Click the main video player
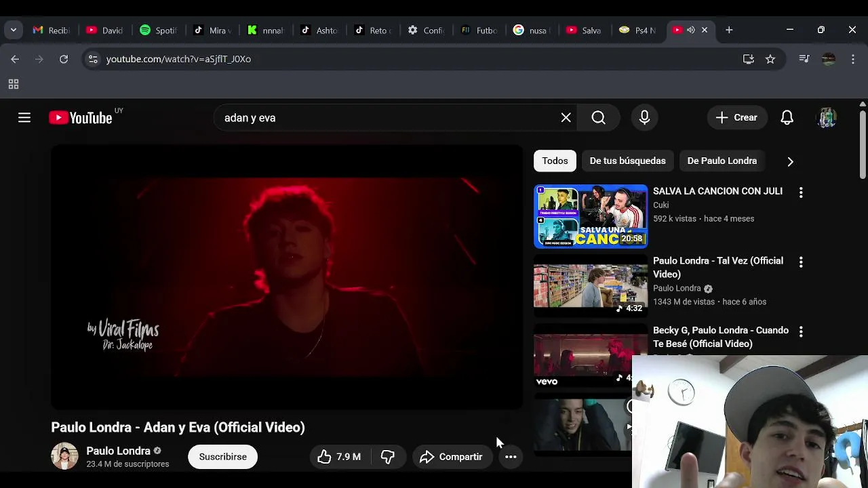The width and height of the screenshot is (868, 488). pyautogui.click(x=287, y=277)
